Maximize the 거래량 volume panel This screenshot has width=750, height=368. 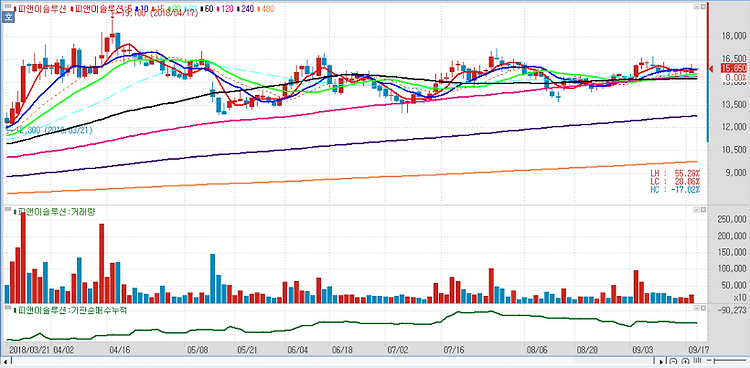coord(703,210)
